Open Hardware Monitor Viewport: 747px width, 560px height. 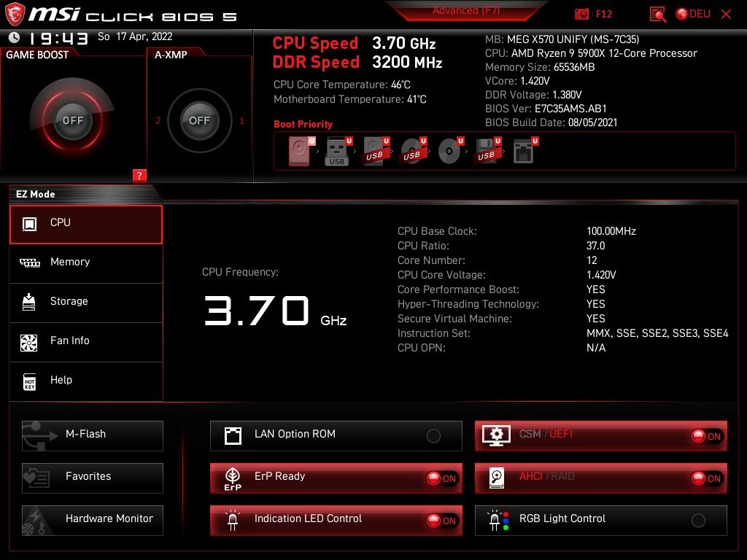click(x=93, y=520)
